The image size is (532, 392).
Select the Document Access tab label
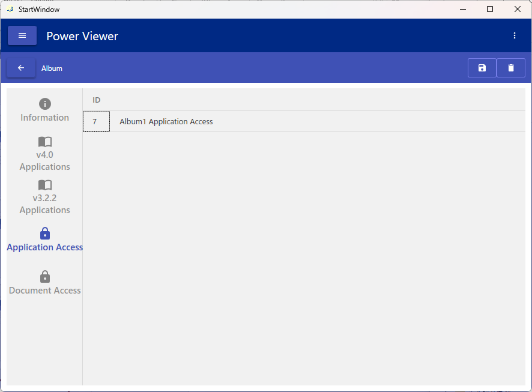click(45, 291)
